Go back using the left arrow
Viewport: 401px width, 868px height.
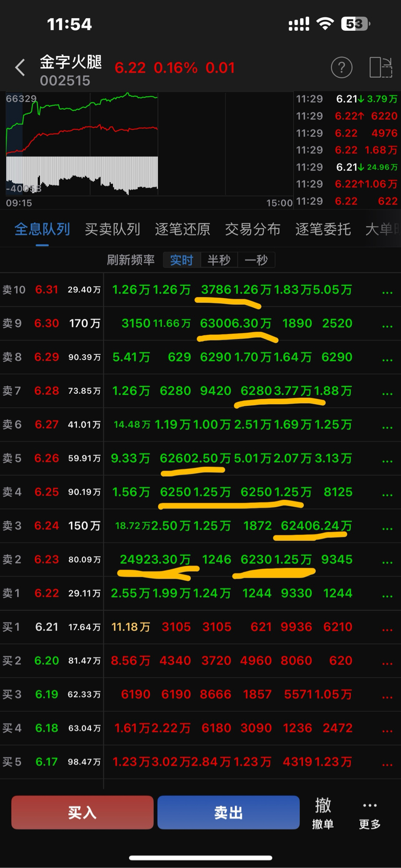point(20,67)
